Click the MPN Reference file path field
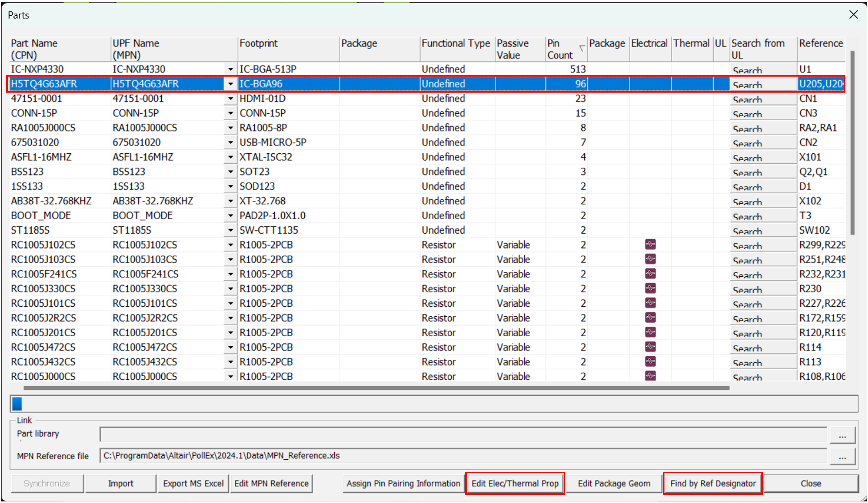Screen dimensions: 868x503 (463, 456)
